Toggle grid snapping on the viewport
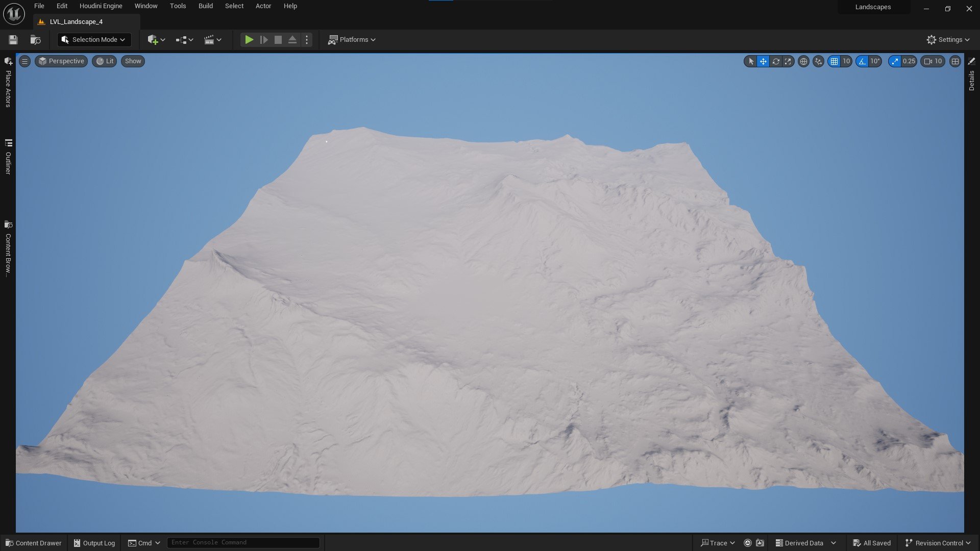 [x=834, y=61]
